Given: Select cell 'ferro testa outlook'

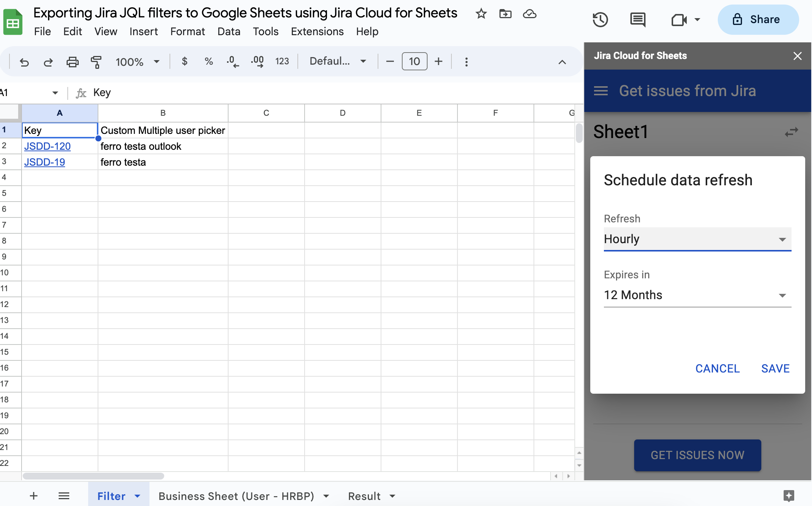Looking at the screenshot, I should point(163,146).
